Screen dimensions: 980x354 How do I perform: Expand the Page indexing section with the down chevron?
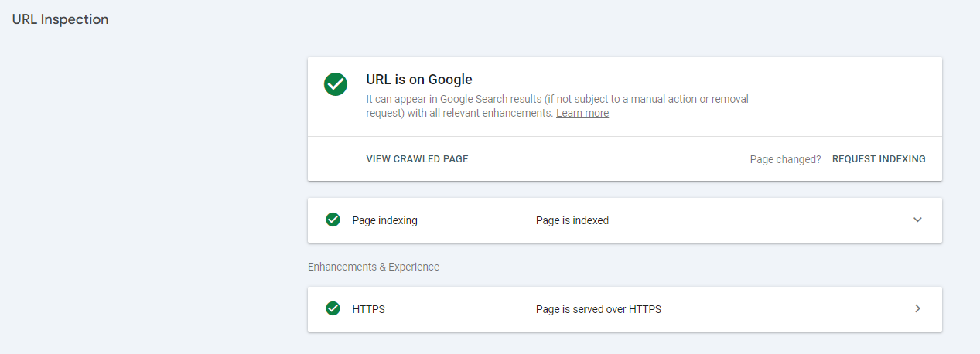coord(917,220)
